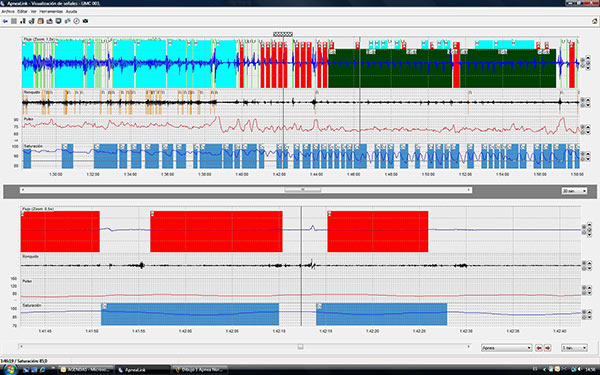Click the gray square toolbar icon

(14, 21)
